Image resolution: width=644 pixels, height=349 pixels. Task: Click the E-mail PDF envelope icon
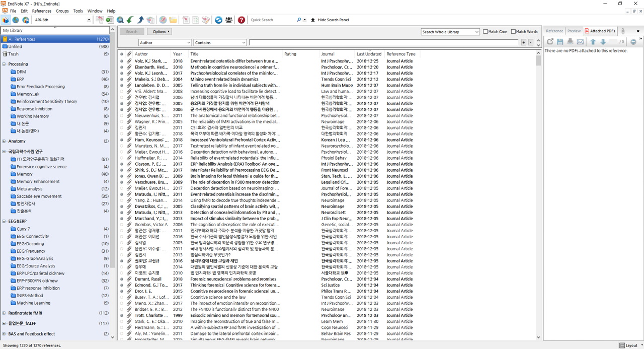tap(580, 42)
